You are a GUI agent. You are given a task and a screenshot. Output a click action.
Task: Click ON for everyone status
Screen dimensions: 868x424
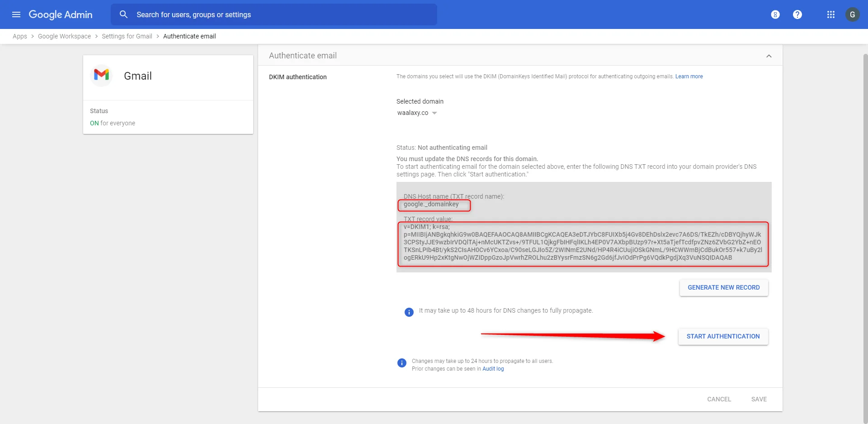pyautogui.click(x=113, y=123)
